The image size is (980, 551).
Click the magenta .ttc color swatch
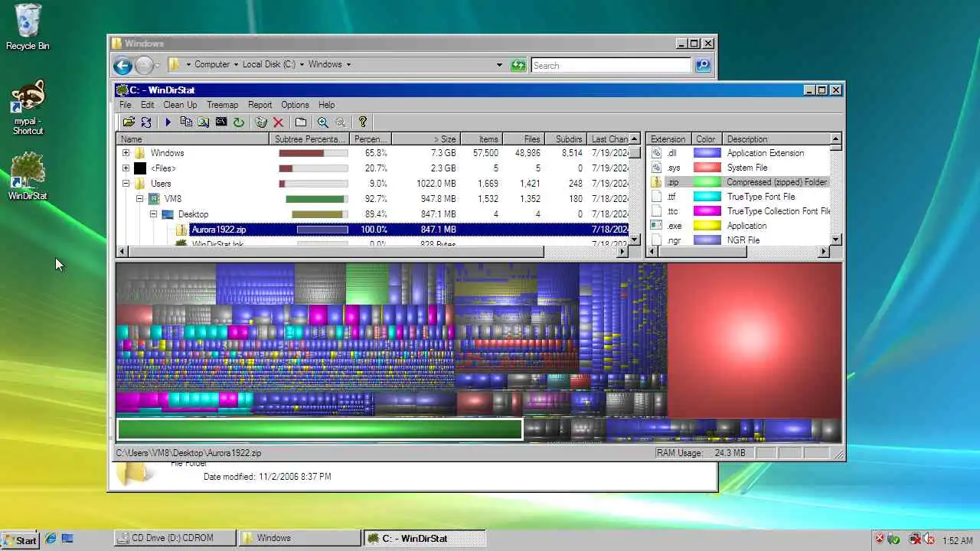click(707, 211)
